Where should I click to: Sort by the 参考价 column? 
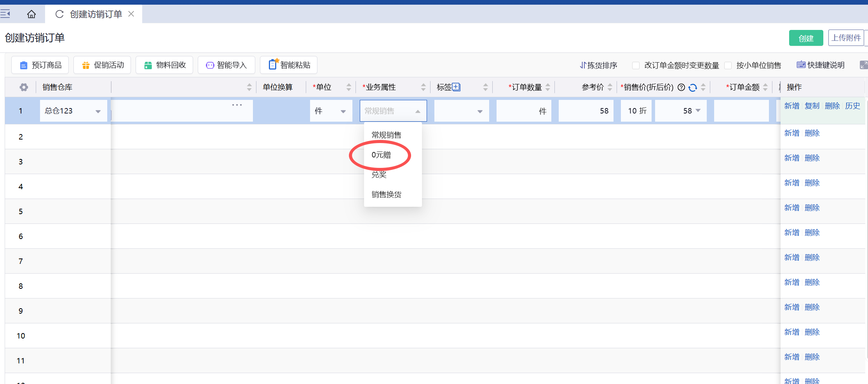click(x=610, y=87)
